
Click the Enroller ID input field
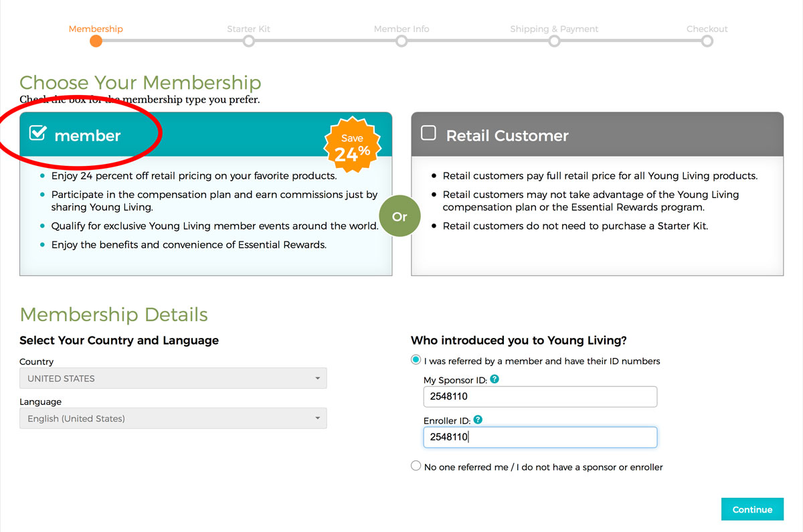(541, 437)
